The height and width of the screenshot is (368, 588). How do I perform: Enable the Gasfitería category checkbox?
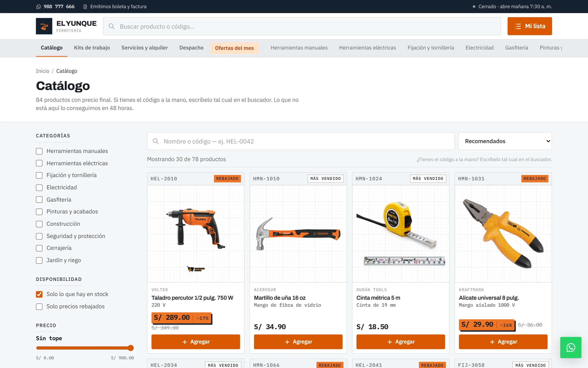point(39,200)
